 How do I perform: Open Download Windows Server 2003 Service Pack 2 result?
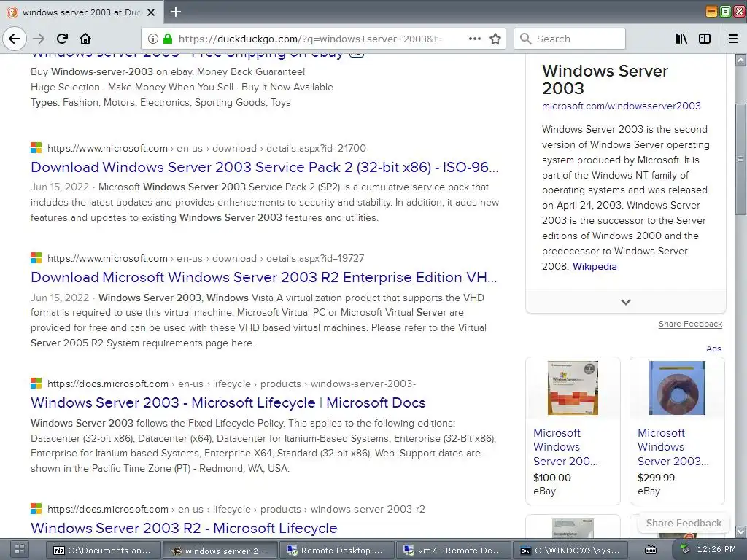(x=264, y=167)
